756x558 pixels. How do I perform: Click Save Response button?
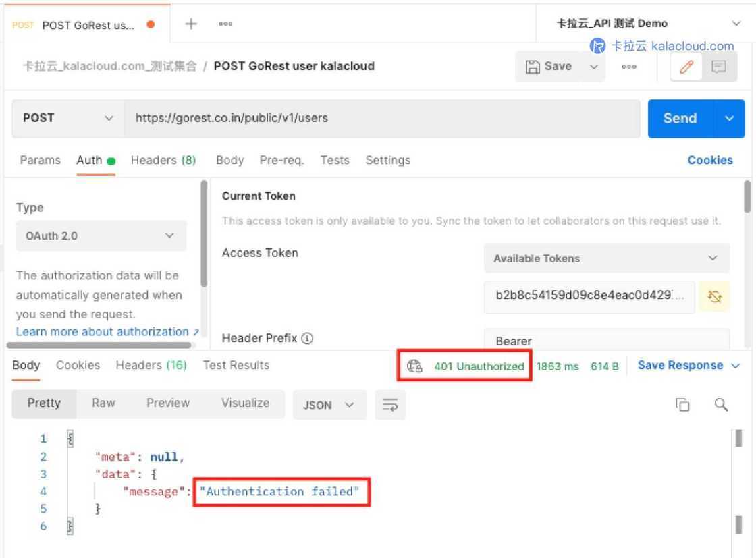(x=680, y=365)
